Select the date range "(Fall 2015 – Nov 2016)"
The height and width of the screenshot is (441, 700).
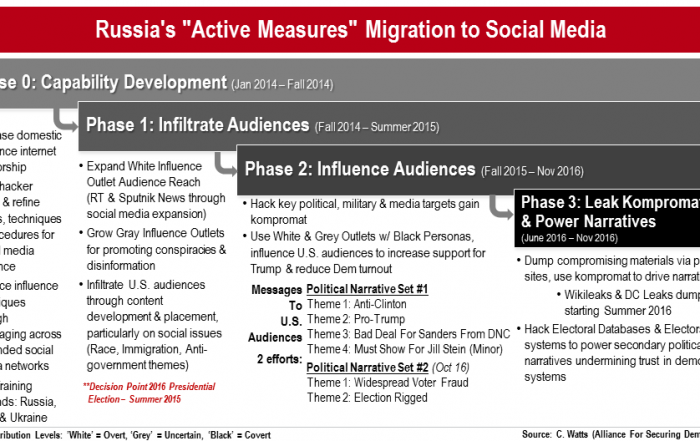pos(532,171)
